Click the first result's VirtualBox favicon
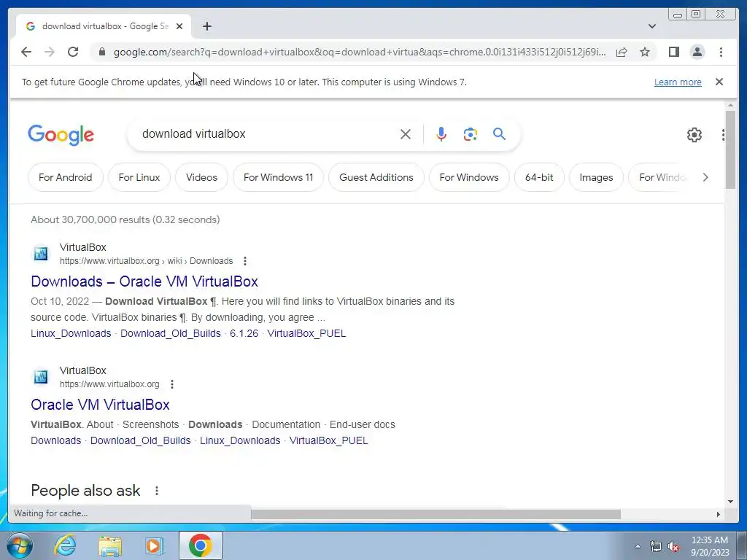Viewport: 747px width, 560px height. [41, 253]
